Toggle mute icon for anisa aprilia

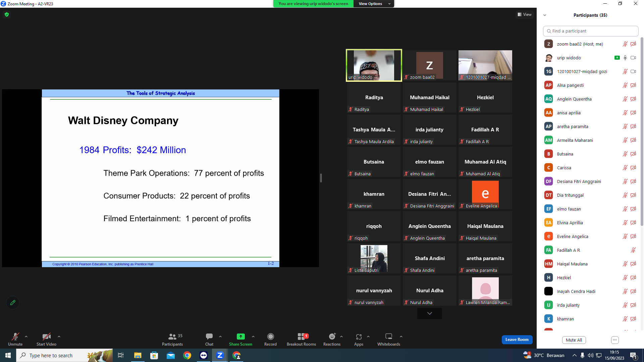point(625,113)
